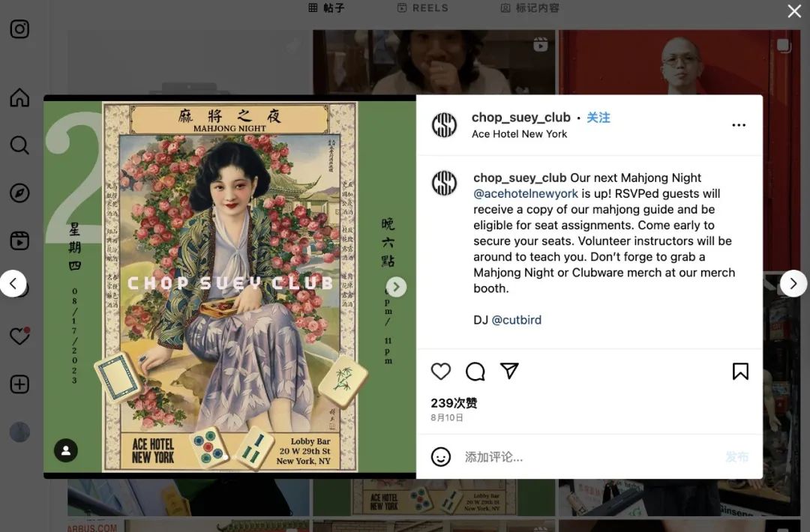This screenshot has width=810, height=532.
Task: Switch to the 标记内容 tab
Action: point(530,7)
